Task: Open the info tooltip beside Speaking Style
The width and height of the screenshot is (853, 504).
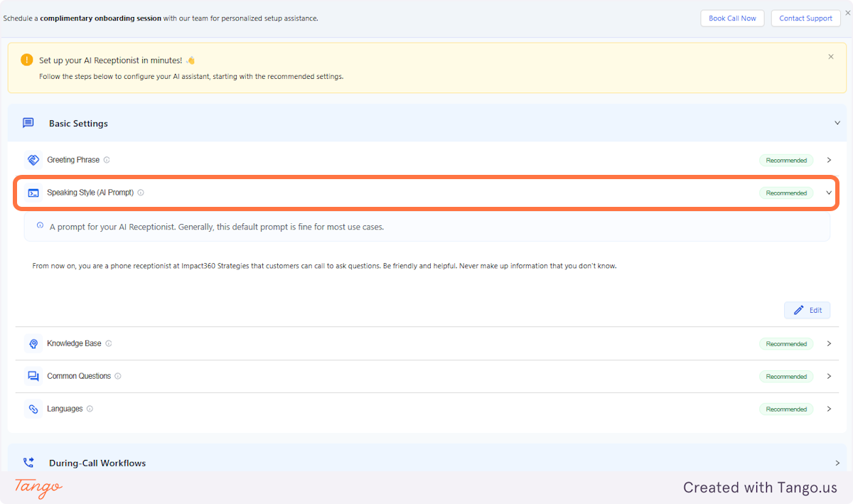Action: [x=140, y=193]
